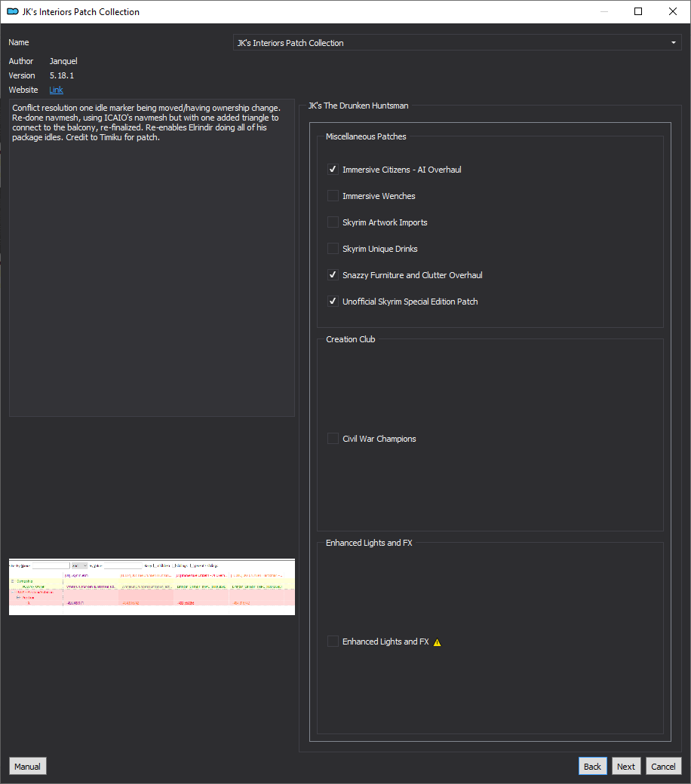
Task: Maximize the installer window
Action: point(638,11)
